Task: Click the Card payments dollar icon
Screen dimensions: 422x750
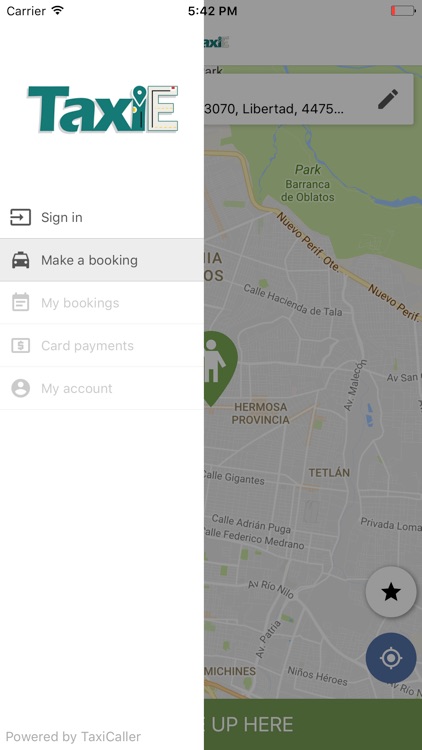Action: 21,345
